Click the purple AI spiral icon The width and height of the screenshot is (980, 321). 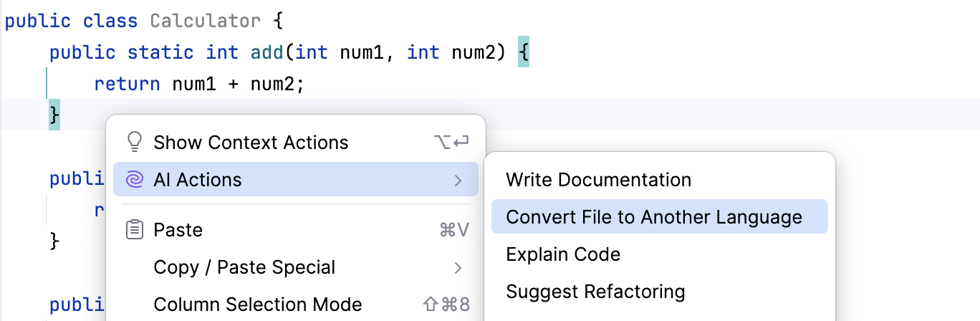[x=134, y=179]
